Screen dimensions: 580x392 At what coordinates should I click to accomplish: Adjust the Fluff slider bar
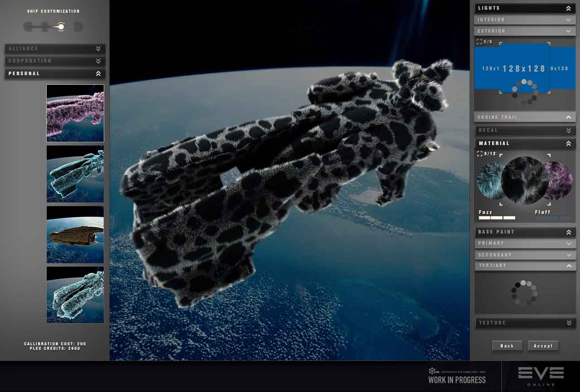click(x=554, y=218)
